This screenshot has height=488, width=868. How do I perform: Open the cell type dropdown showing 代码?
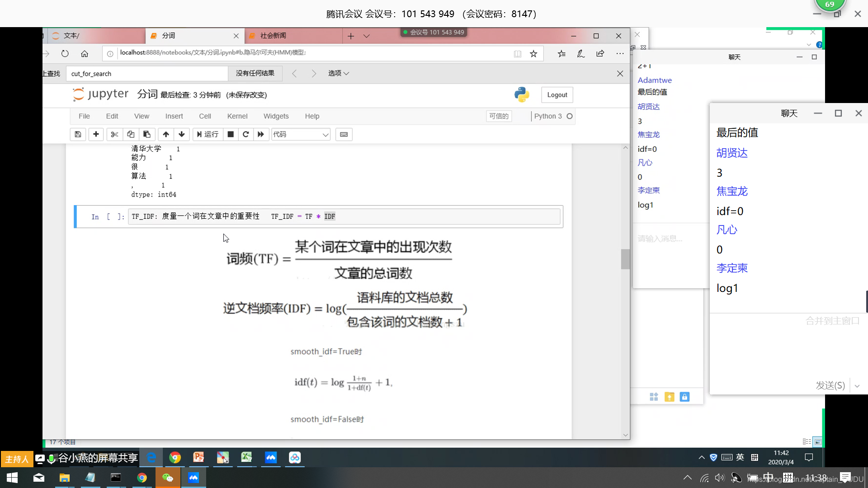pyautogui.click(x=301, y=134)
